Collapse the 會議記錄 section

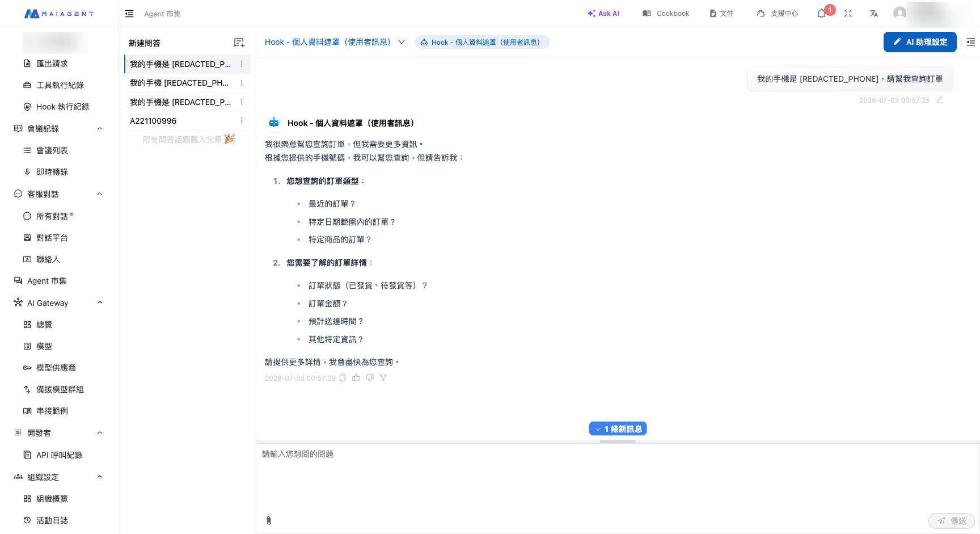100,129
